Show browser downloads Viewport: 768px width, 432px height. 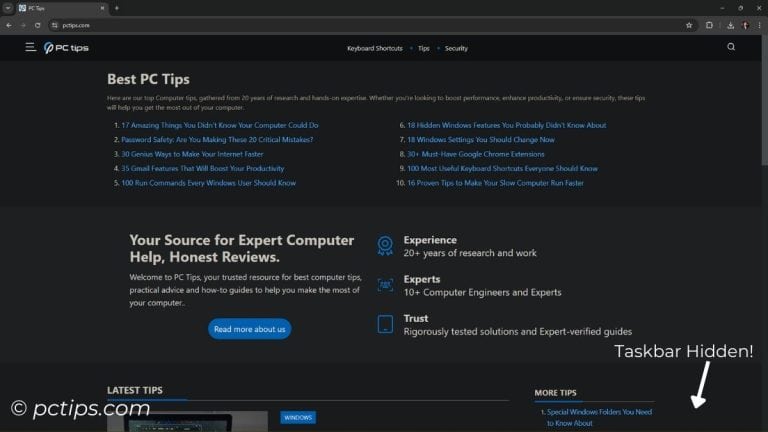731,25
